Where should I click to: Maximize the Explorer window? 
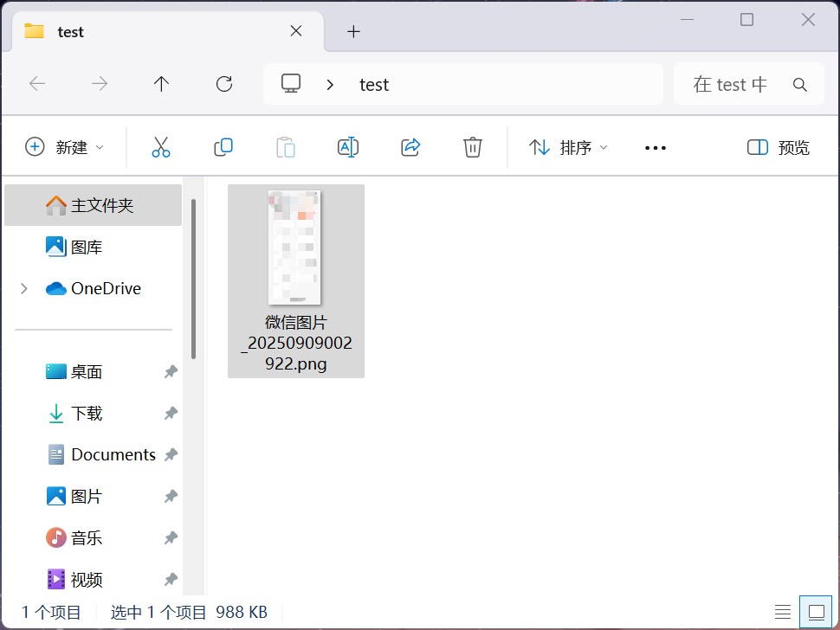click(746, 20)
